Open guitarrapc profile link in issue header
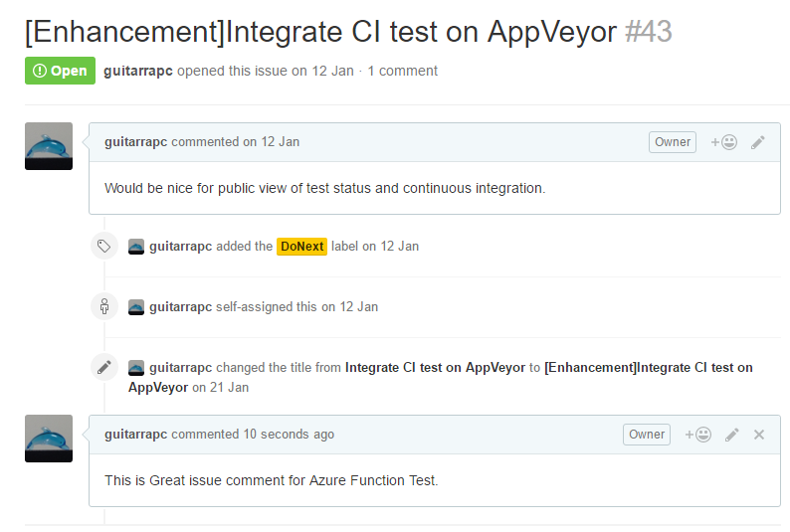Viewport: 790px width, 532px height. pos(138,72)
